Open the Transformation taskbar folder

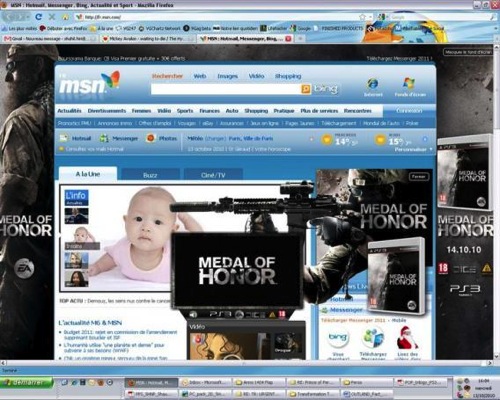click(314, 394)
